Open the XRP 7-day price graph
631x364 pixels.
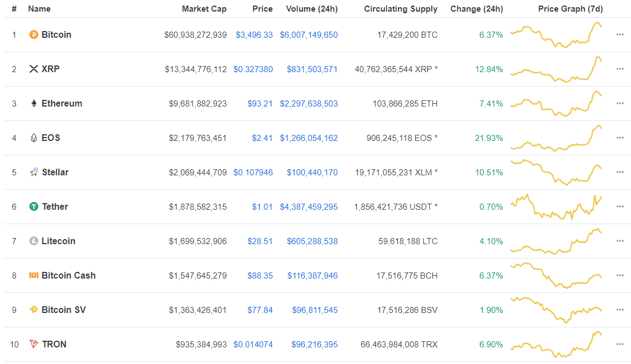tap(556, 69)
